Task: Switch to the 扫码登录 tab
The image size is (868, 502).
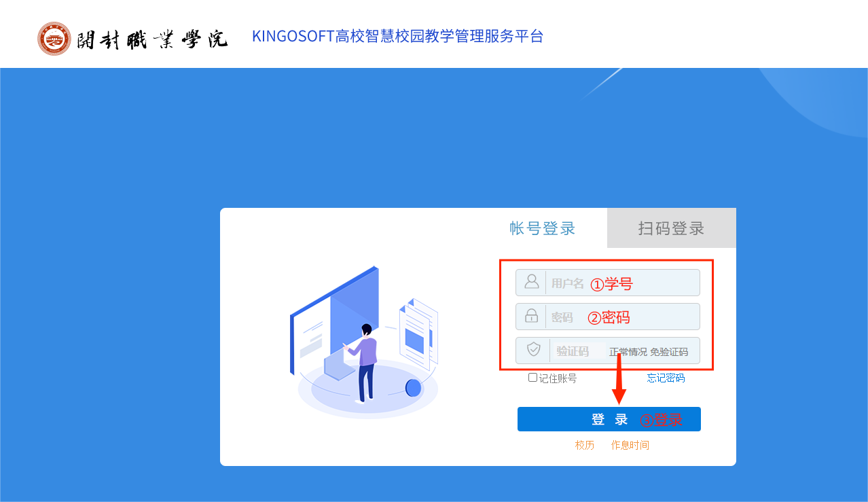Action: point(671,228)
